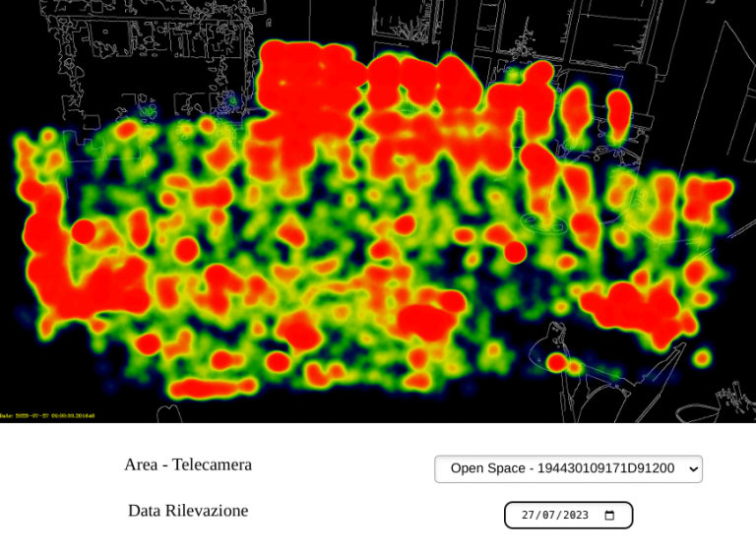Select the month '07' in date field
This screenshot has width=756, height=556.
tap(546, 516)
